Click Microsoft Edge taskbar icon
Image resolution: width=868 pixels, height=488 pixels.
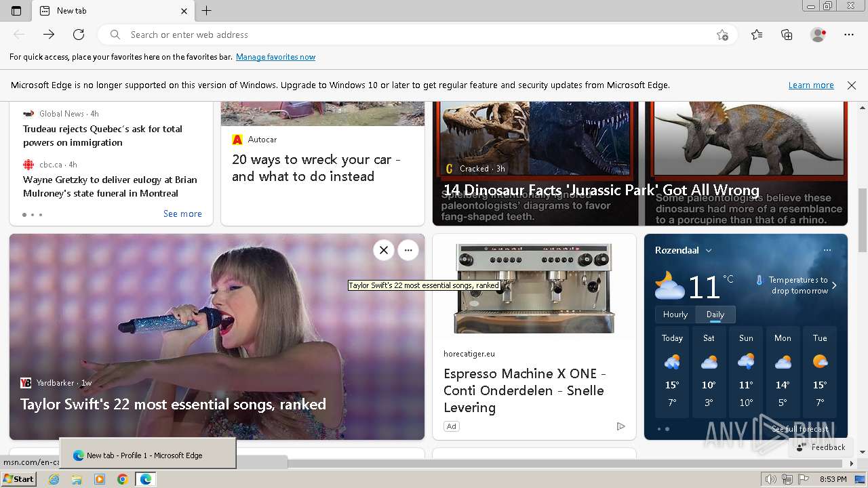pyautogui.click(x=145, y=479)
